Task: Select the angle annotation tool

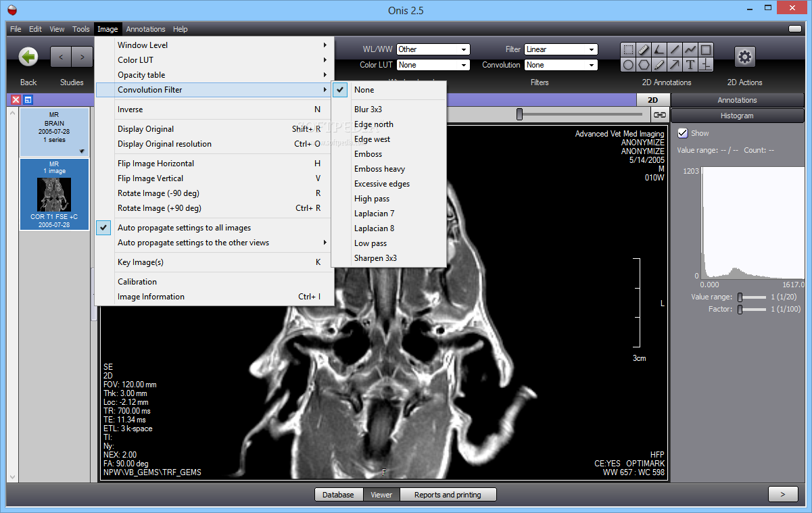Action: click(x=659, y=50)
